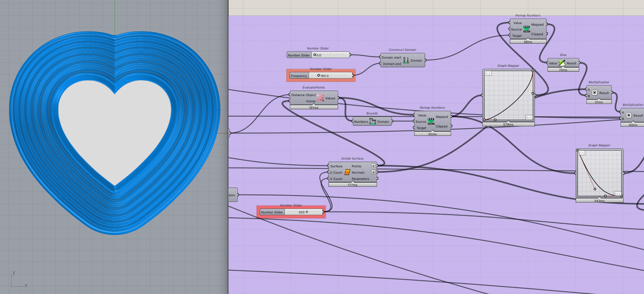Select the Bounds component's min-max icon

tap(372, 121)
